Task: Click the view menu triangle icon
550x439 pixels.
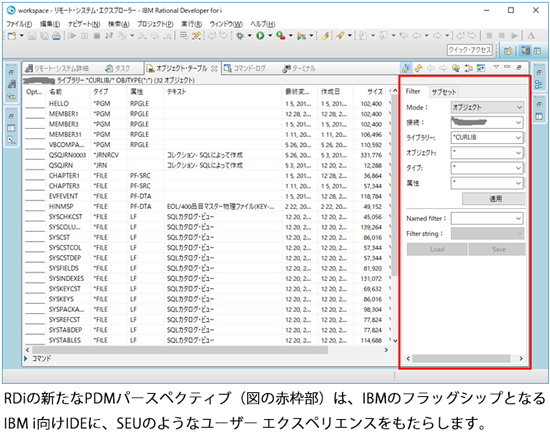Action: [496, 67]
